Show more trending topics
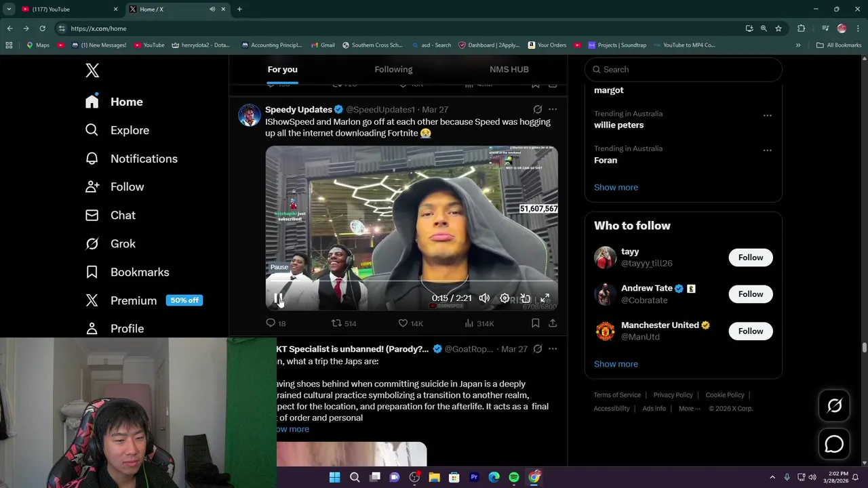 (x=616, y=187)
